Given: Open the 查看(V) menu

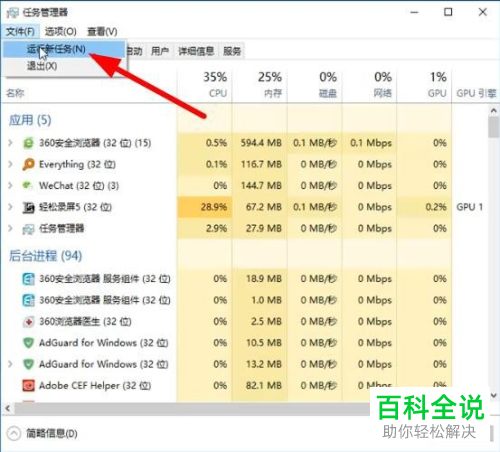Looking at the screenshot, I should pos(102,31).
